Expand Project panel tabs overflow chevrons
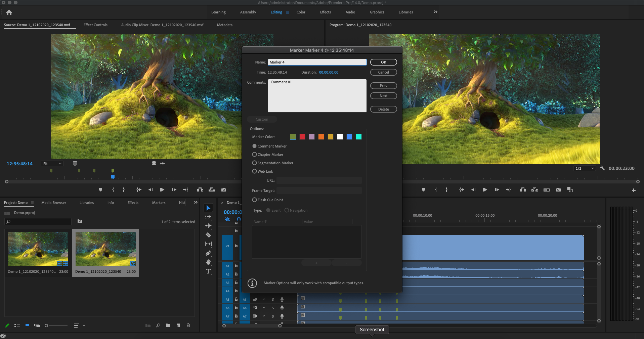Viewport: 644px width, 339px height. point(196,203)
